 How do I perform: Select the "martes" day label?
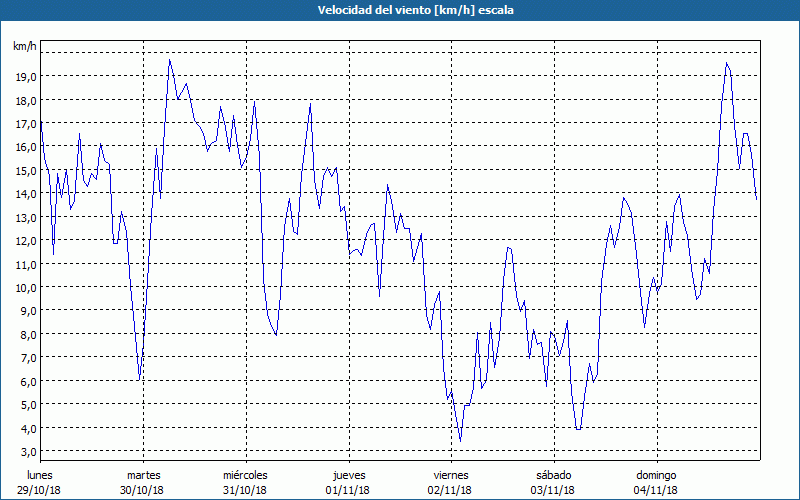pyautogui.click(x=143, y=474)
